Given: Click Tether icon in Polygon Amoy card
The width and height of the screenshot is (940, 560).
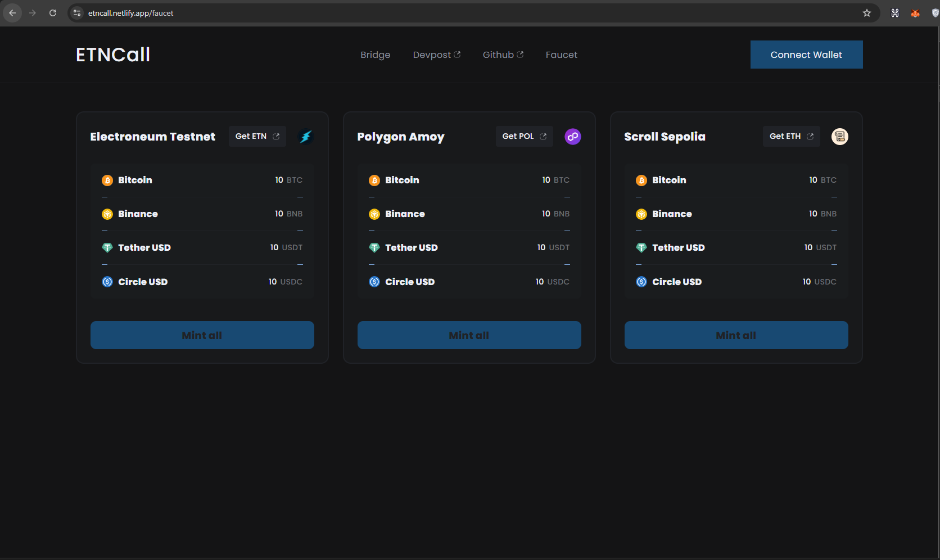Looking at the screenshot, I should (374, 248).
